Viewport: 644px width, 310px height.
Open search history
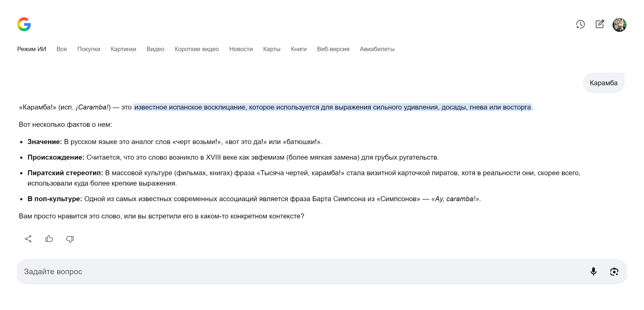580,24
